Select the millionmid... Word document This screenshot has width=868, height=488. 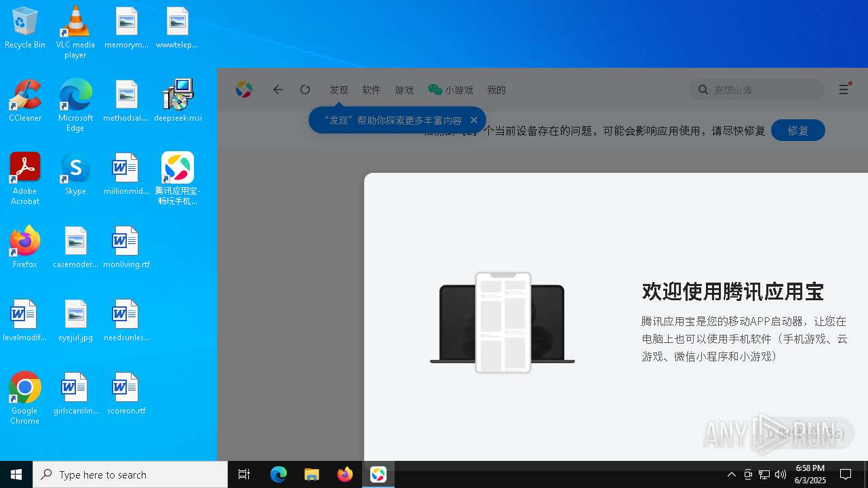click(126, 174)
